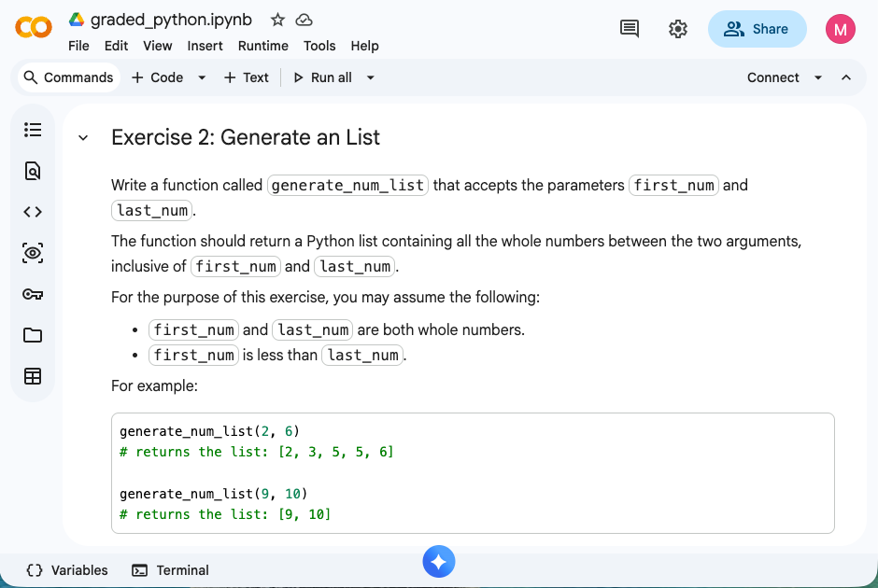Open the Connect runtime dropdown arrow
This screenshot has height=588, width=878.
pos(818,77)
